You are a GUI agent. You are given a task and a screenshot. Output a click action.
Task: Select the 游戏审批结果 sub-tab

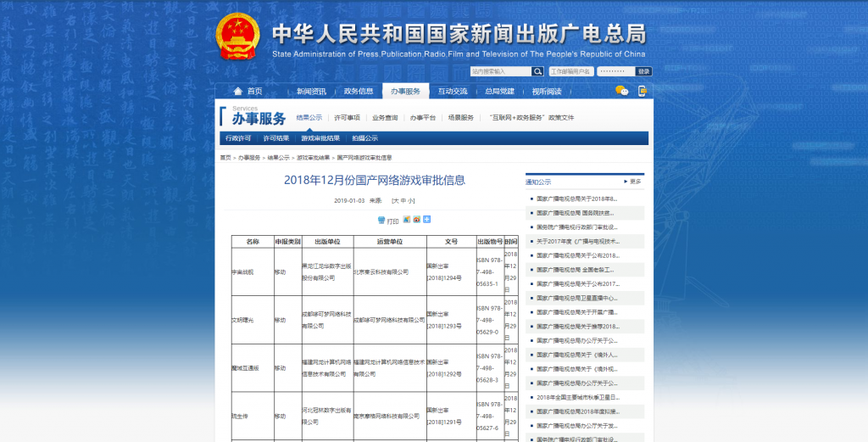click(320, 137)
